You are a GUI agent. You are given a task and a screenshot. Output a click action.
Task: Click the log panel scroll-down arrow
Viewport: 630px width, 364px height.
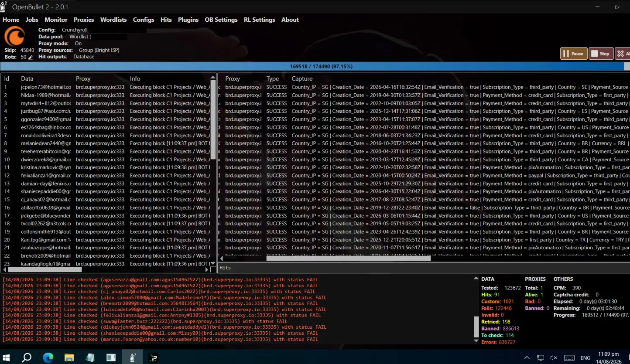pos(476,341)
